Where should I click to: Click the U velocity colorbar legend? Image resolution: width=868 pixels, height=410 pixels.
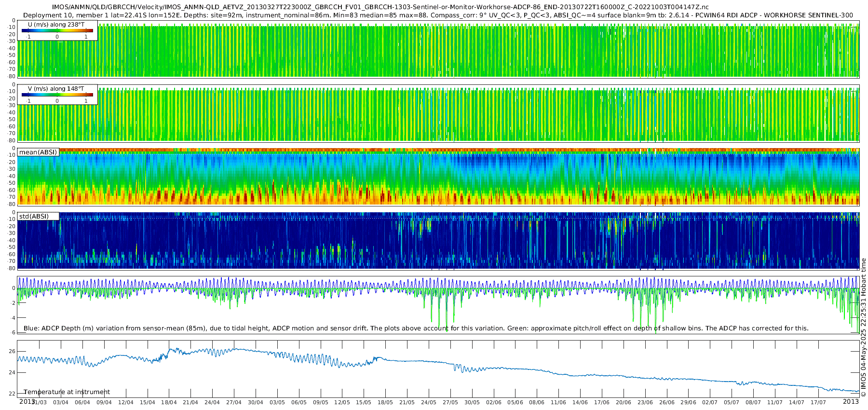(x=57, y=30)
